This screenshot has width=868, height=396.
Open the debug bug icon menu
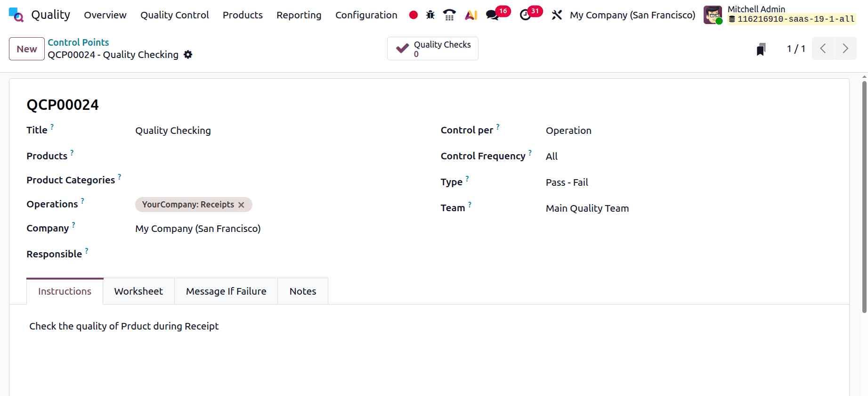click(430, 15)
